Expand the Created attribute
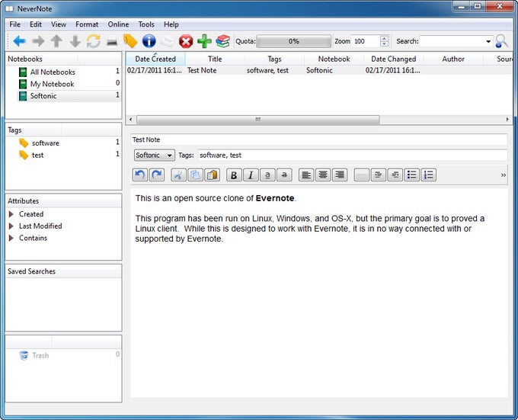Viewport: 518px width, 420px height. pos(11,214)
